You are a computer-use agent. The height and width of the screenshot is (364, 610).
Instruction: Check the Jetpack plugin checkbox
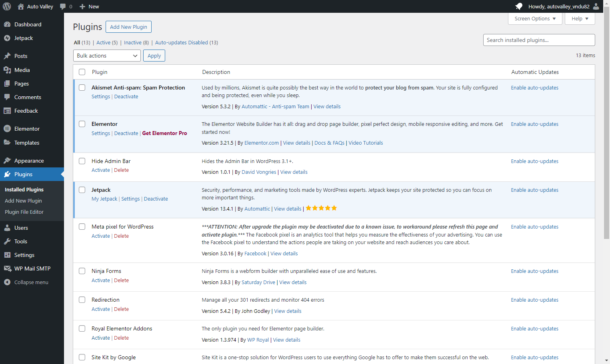coord(82,190)
